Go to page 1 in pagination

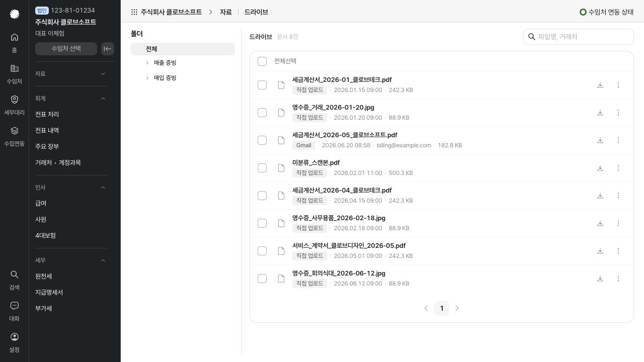point(442,308)
